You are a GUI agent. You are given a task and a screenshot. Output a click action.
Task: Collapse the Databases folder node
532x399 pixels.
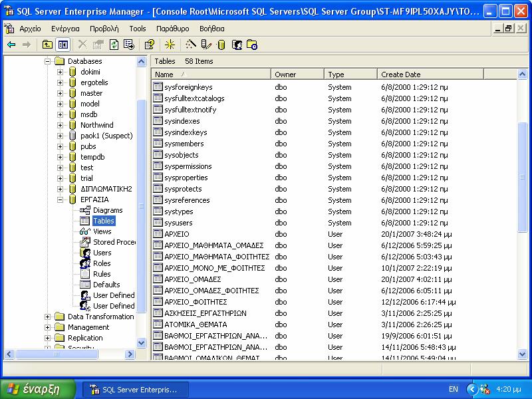click(47, 61)
